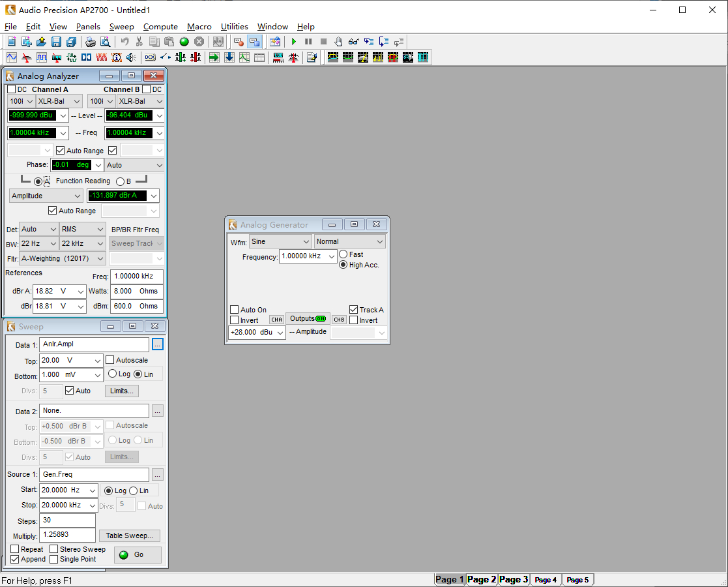This screenshot has height=587, width=728.
Task: Check Autoscale for Data 1
Action: tap(110, 360)
